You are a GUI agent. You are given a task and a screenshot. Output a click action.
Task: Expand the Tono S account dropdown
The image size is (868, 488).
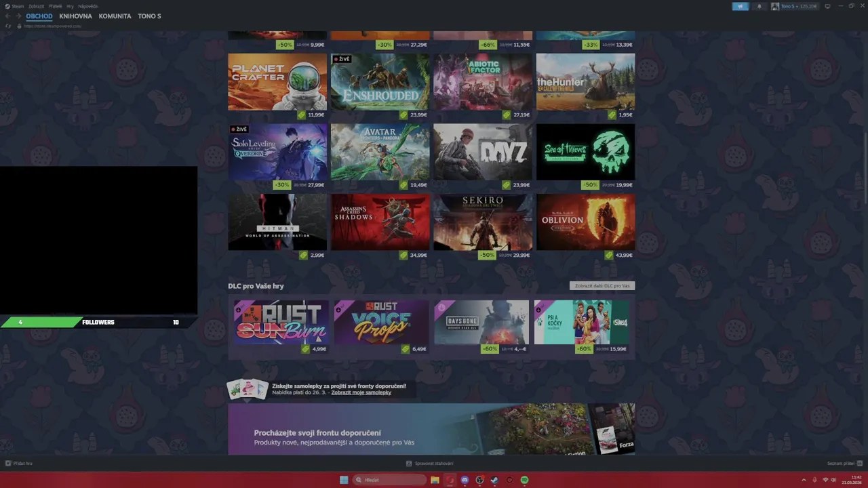tap(799, 6)
